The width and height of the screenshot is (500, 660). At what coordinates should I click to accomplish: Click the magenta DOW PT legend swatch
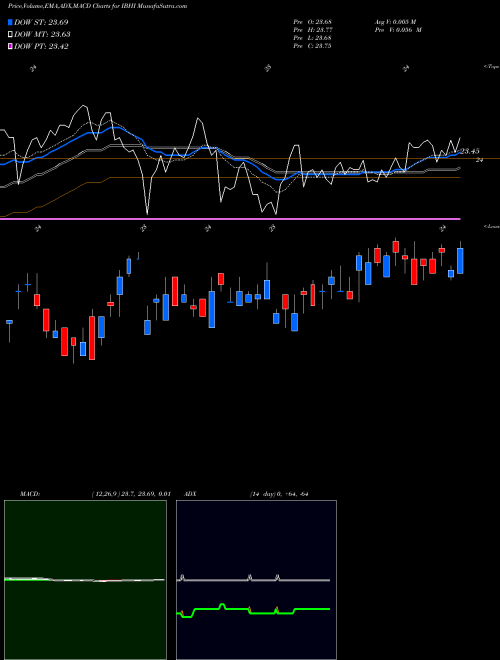pos(10,46)
